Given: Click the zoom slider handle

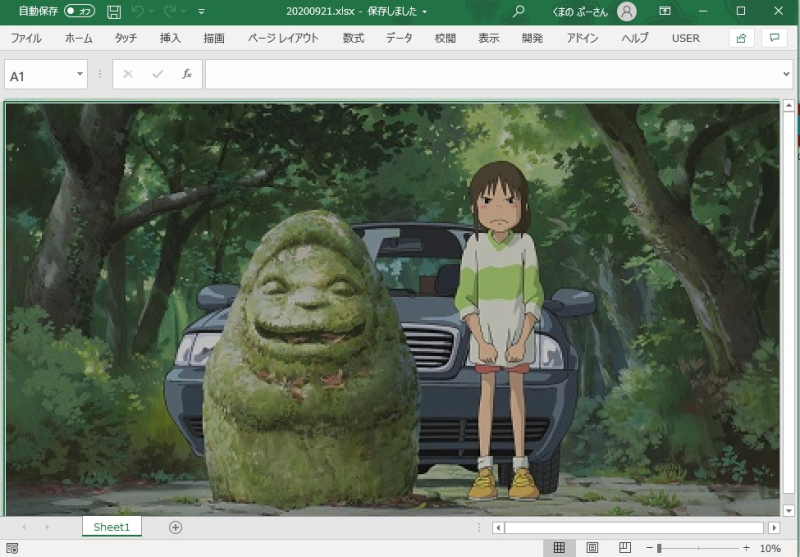Looking at the screenshot, I should [659, 548].
